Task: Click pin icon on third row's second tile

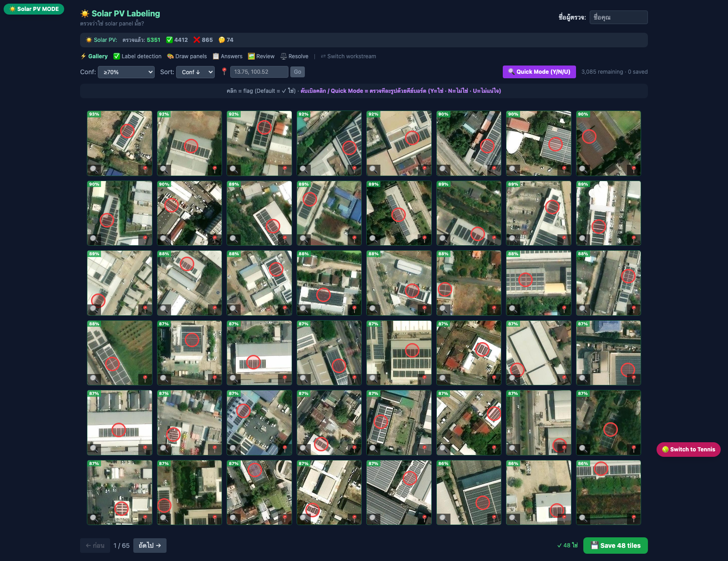Action: (215, 309)
